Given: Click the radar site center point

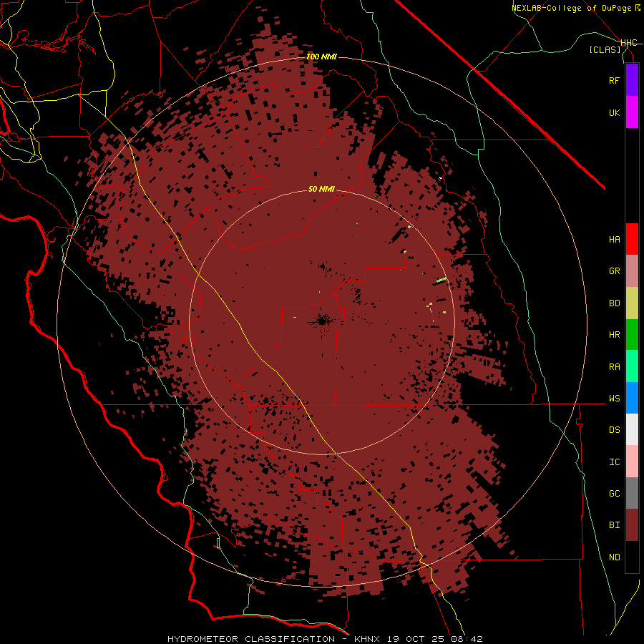Looking at the screenshot, I should point(322,321).
